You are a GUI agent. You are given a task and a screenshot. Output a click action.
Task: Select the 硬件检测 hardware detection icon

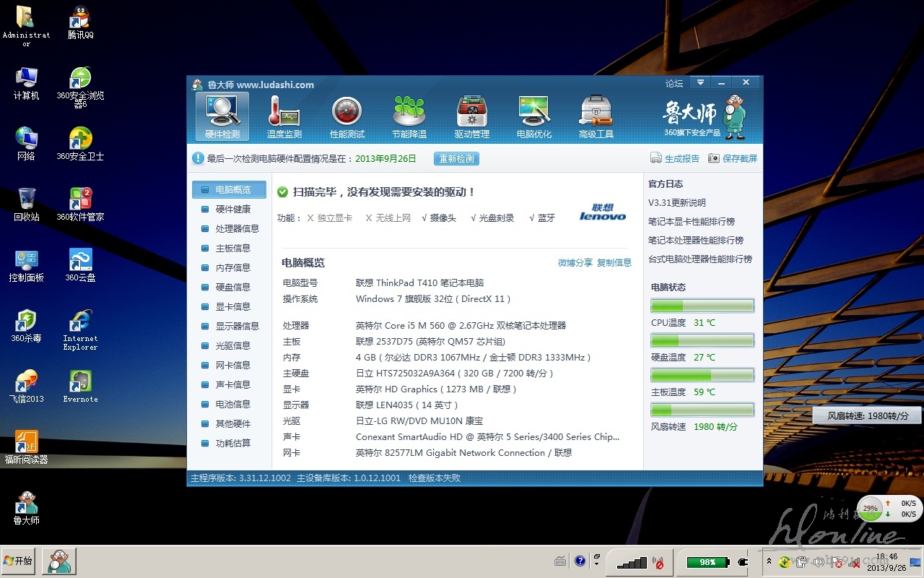point(222,116)
